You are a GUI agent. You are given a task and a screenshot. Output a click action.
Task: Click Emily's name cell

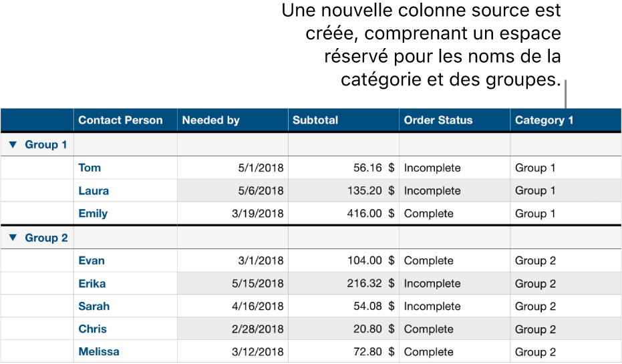93,214
